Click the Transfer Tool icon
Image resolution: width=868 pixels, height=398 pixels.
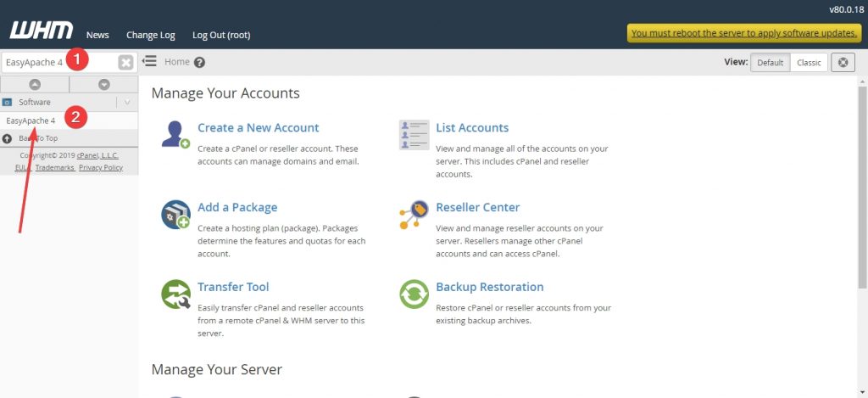175,294
